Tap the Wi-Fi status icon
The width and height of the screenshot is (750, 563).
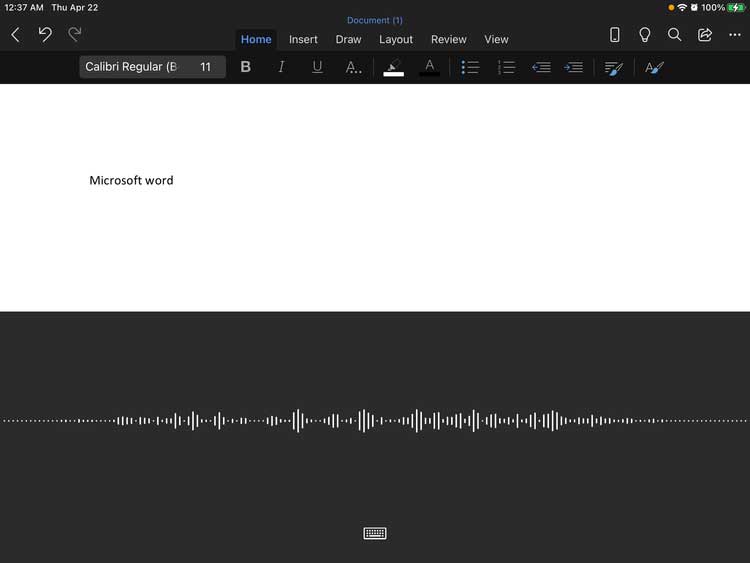(x=682, y=8)
